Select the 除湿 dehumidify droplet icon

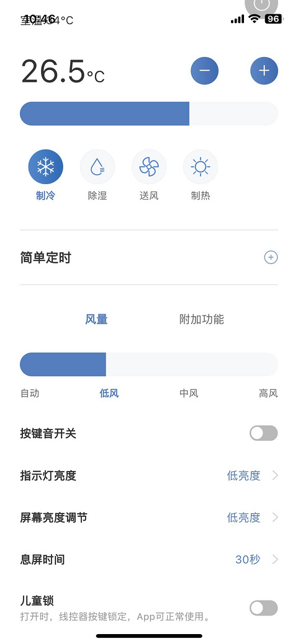97,167
